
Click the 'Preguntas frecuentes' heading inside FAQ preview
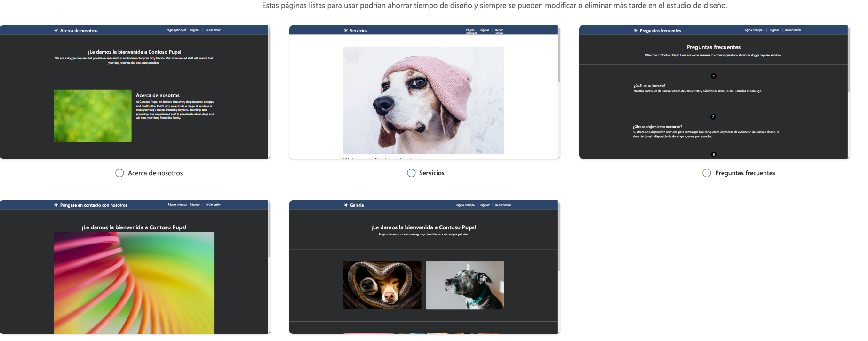tap(713, 47)
